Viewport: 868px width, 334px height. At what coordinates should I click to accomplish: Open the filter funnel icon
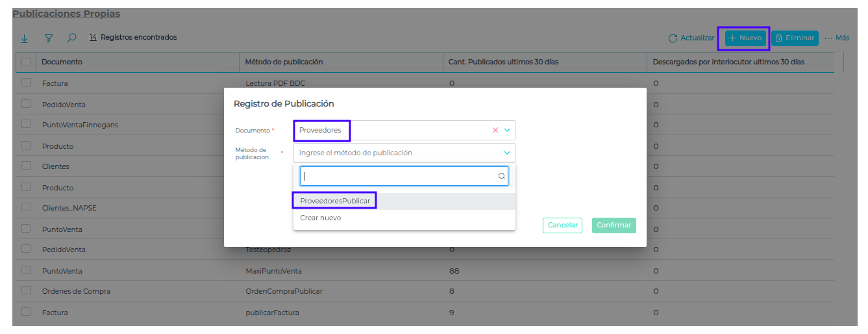coord(48,38)
